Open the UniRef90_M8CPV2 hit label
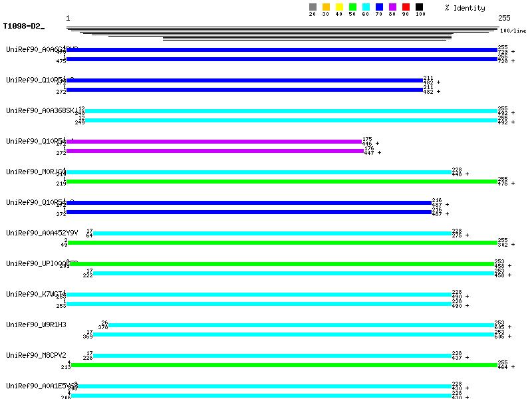532x399 pixels. (x=37, y=355)
